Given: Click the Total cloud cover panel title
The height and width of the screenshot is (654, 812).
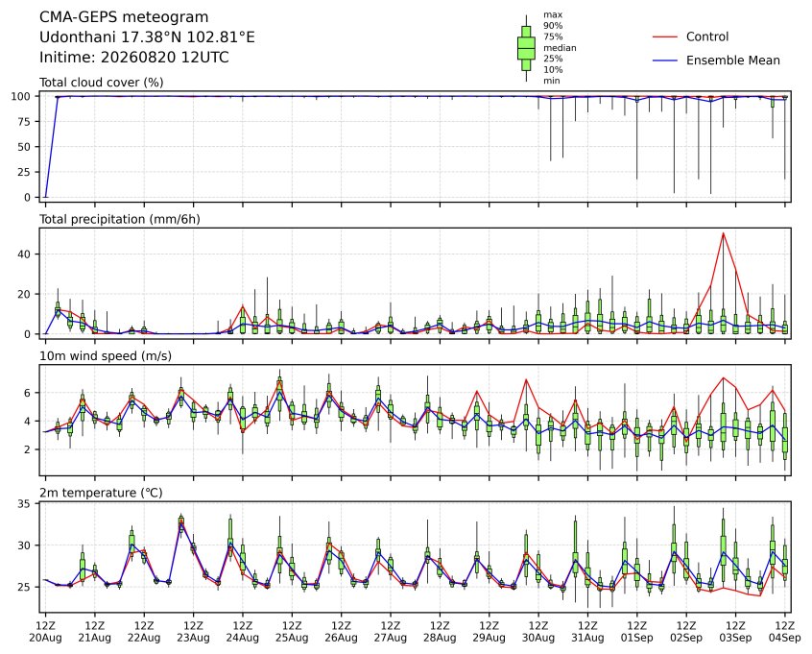Looking at the screenshot, I should coord(102,83).
